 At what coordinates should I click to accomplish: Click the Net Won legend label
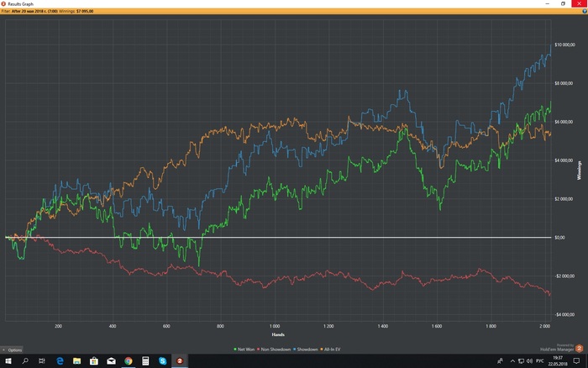coord(246,350)
